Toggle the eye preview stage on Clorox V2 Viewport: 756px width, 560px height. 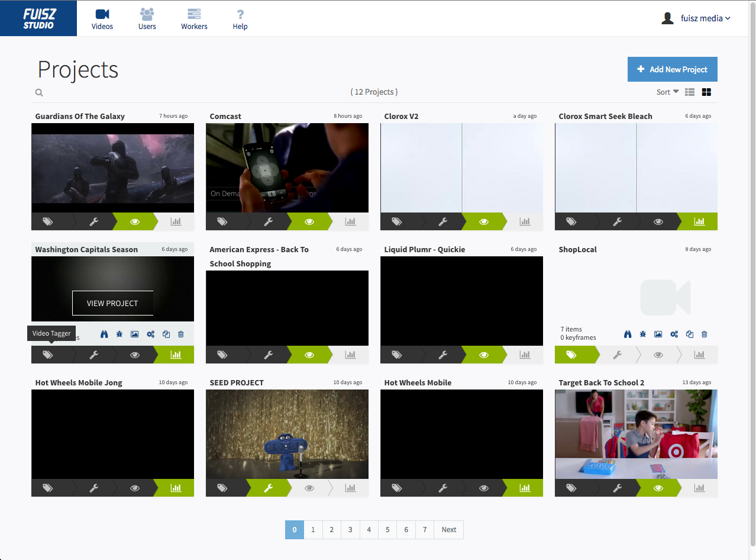(483, 221)
